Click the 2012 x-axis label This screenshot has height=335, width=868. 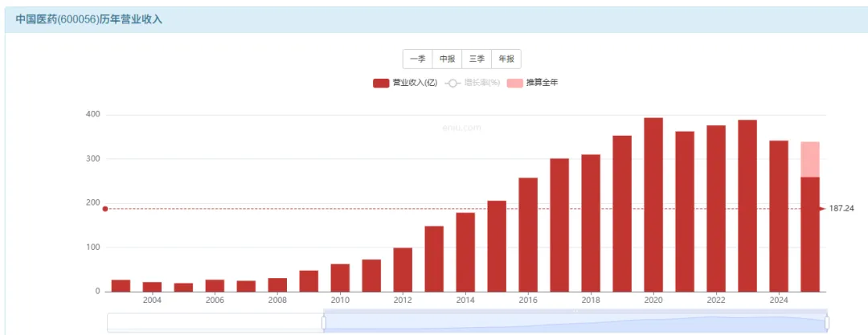click(403, 300)
